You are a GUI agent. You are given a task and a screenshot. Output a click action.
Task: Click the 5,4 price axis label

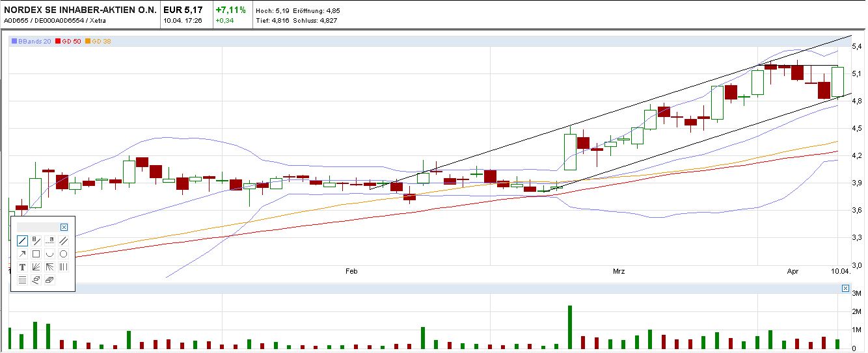856,47
